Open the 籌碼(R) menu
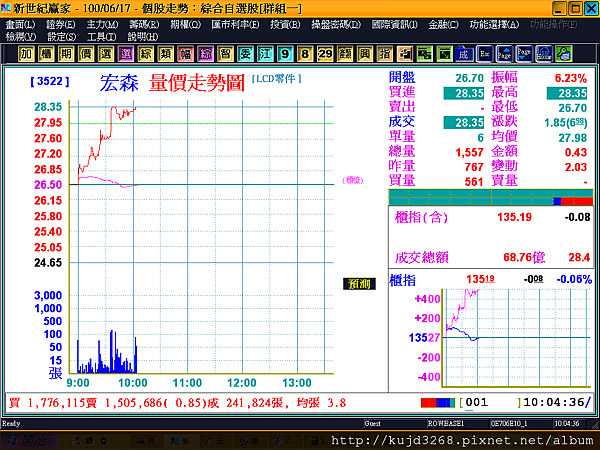Screen dimensions: 600x450 click(144, 24)
